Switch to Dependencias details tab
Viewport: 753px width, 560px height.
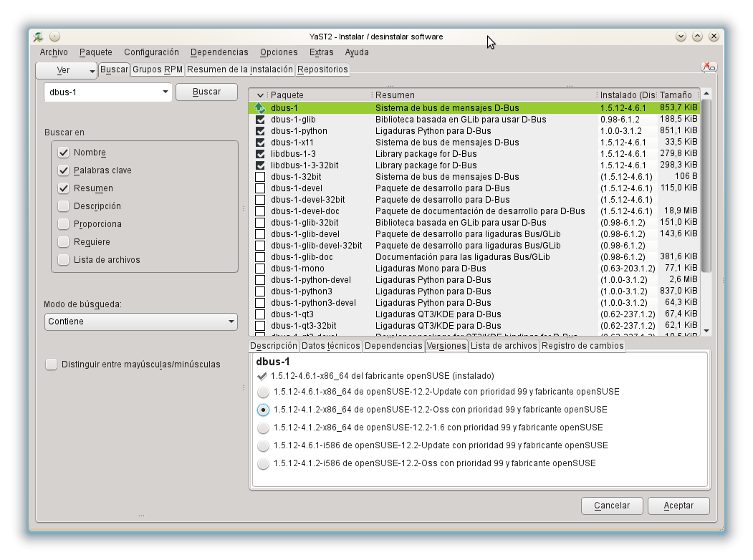click(393, 346)
